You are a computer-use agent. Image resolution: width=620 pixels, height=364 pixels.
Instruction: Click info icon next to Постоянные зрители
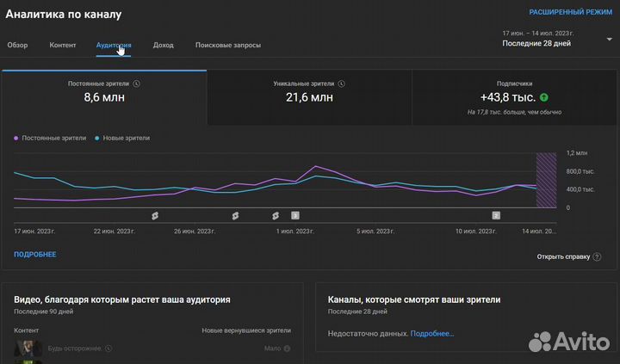(x=137, y=83)
